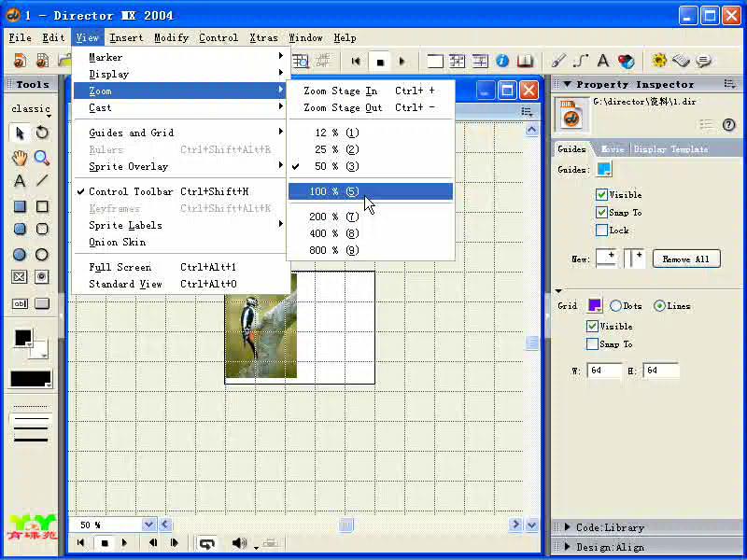
Task: Uncheck Grid Visible checkbox
Action: (592, 326)
